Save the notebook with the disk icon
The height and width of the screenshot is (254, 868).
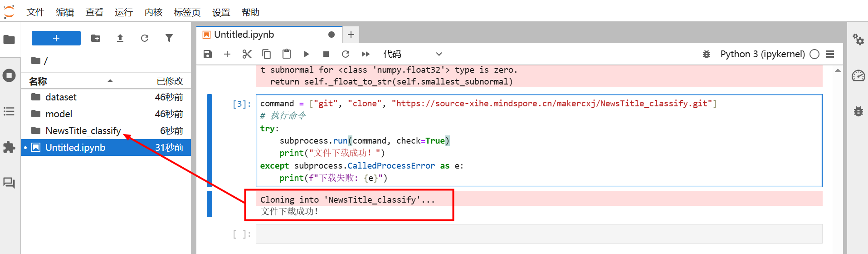point(208,54)
